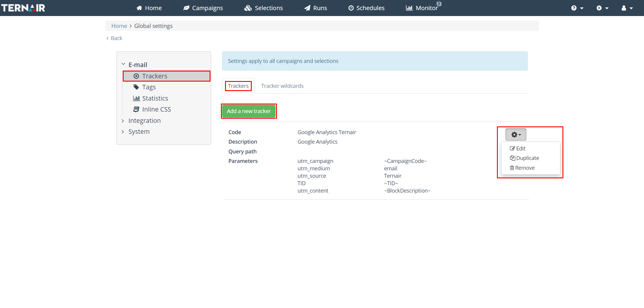Click the Global settings breadcrumb text
Viewport: 644px width, 308px height.
(153, 26)
